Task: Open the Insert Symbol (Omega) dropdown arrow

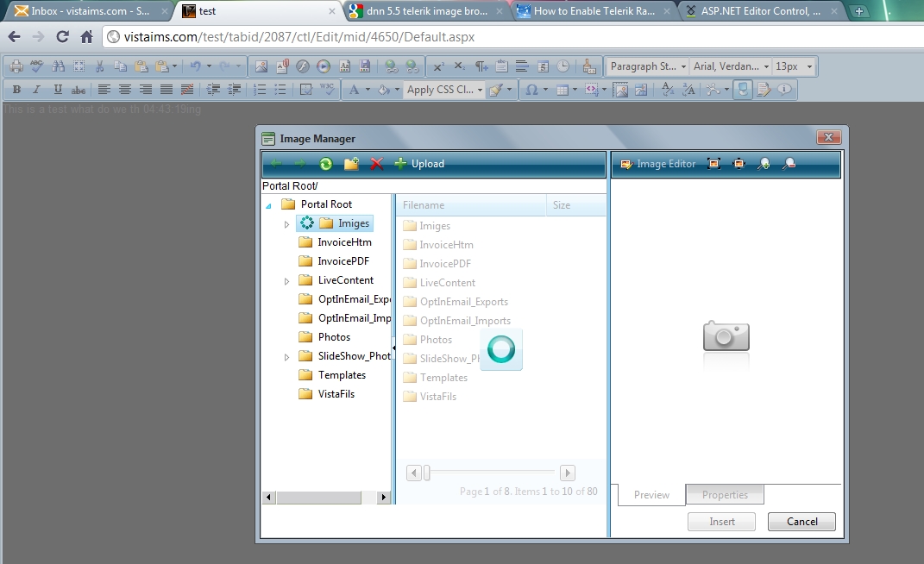Action: click(x=545, y=90)
